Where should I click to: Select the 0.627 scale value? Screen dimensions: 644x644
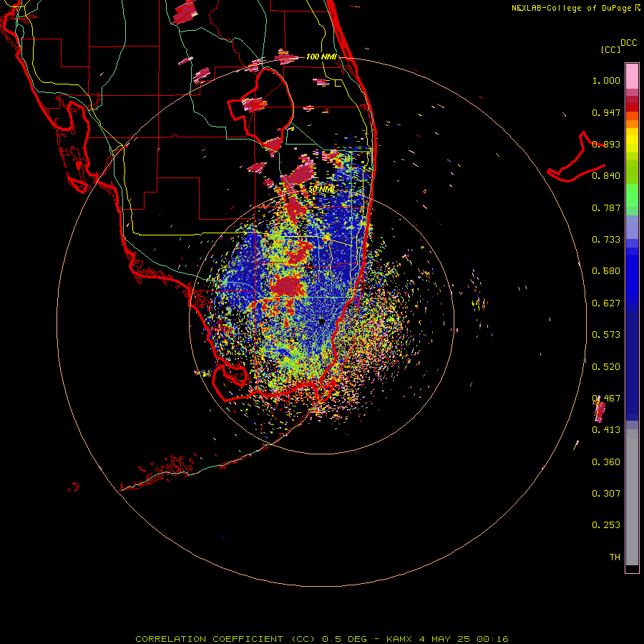[x=606, y=303]
